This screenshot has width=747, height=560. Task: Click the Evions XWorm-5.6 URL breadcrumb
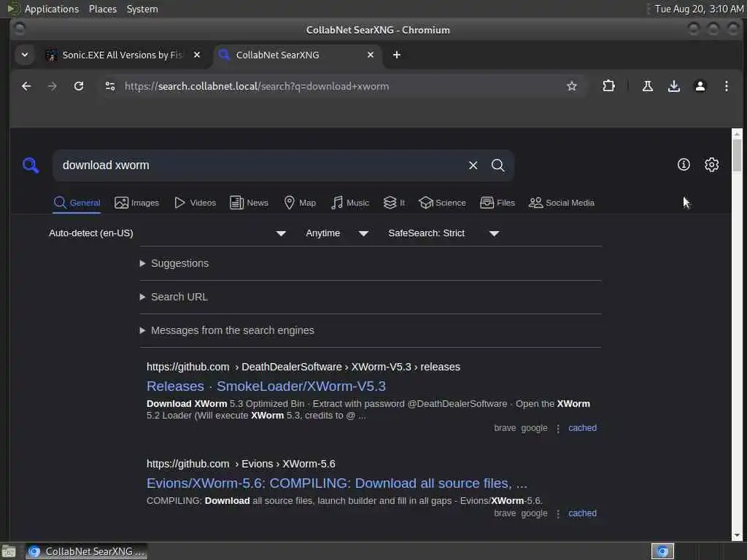(x=241, y=464)
